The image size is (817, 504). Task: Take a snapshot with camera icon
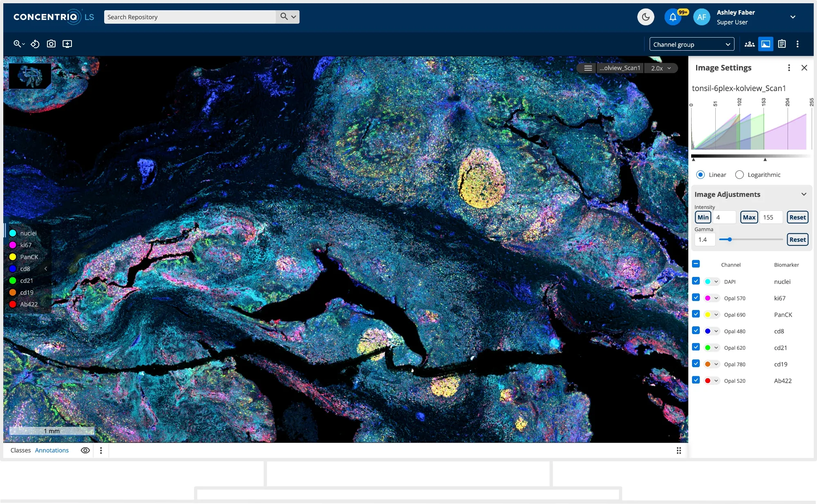pos(51,44)
